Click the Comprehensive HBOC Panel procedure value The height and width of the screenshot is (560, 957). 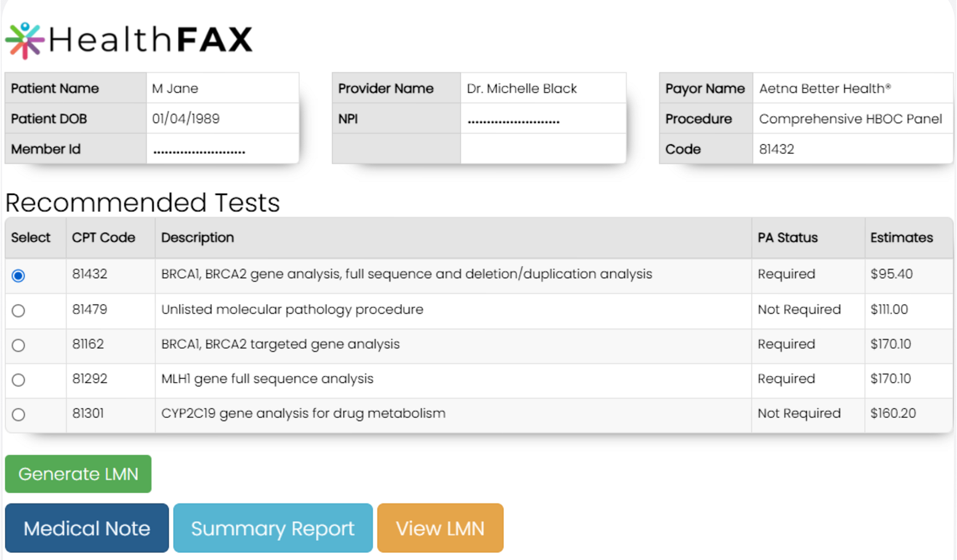tap(850, 119)
